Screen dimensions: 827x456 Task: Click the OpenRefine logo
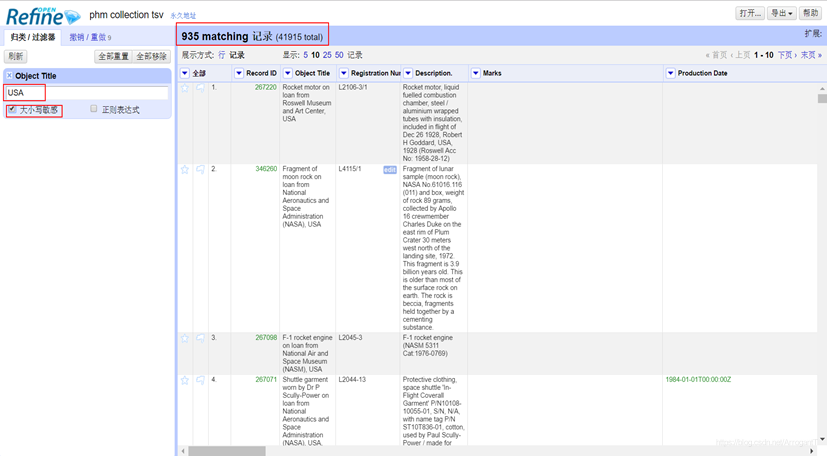tap(43, 16)
